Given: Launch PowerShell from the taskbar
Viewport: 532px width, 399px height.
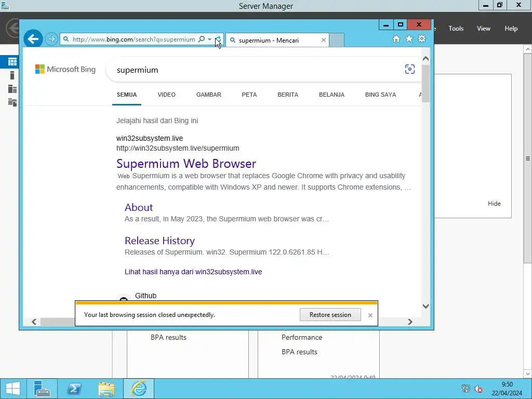Looking at the screenshot, I should (74, 389).
